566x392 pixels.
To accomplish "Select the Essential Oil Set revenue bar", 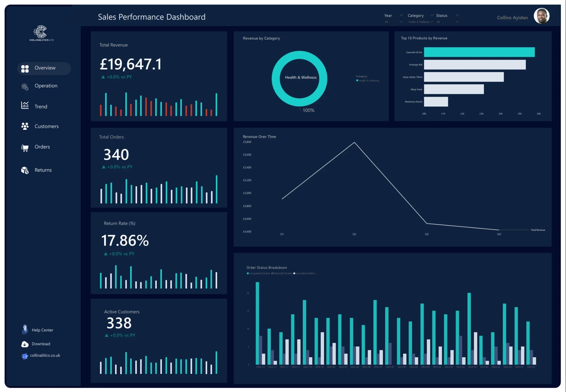I will (479, 52).
